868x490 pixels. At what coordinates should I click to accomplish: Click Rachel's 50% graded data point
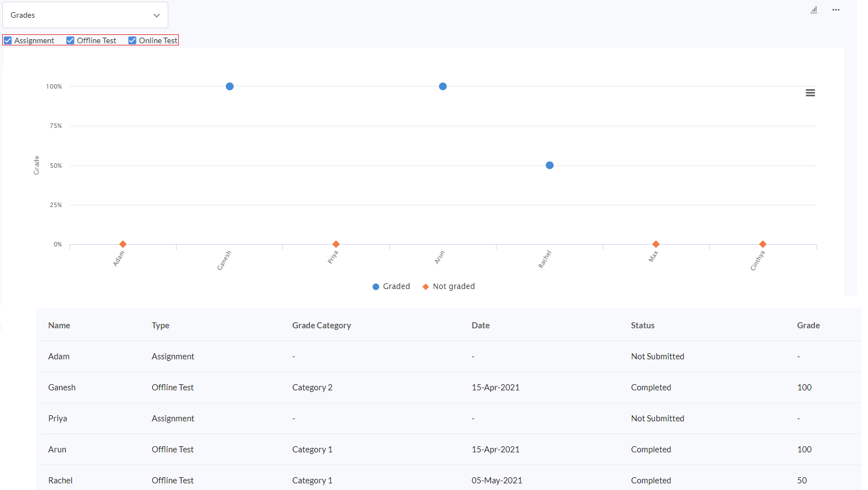tap(550, 165)
